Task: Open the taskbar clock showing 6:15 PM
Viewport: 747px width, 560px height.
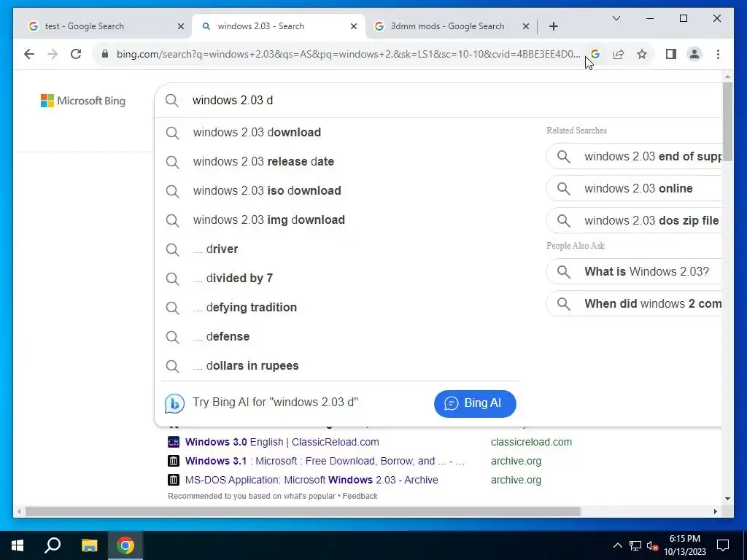Action: pos(684,545)
